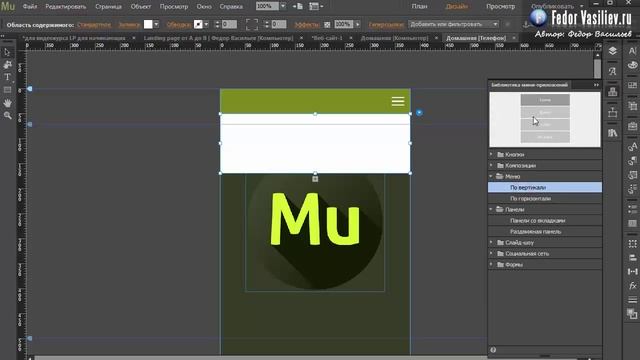
Task: Collapse the Панели folder
Action: [491, 209]
